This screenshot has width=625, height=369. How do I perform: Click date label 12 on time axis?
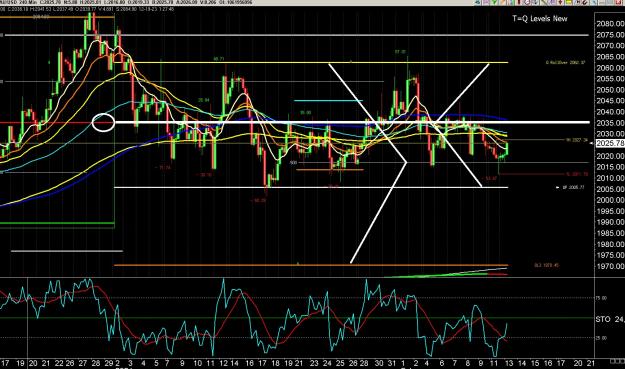click(224, 363)
